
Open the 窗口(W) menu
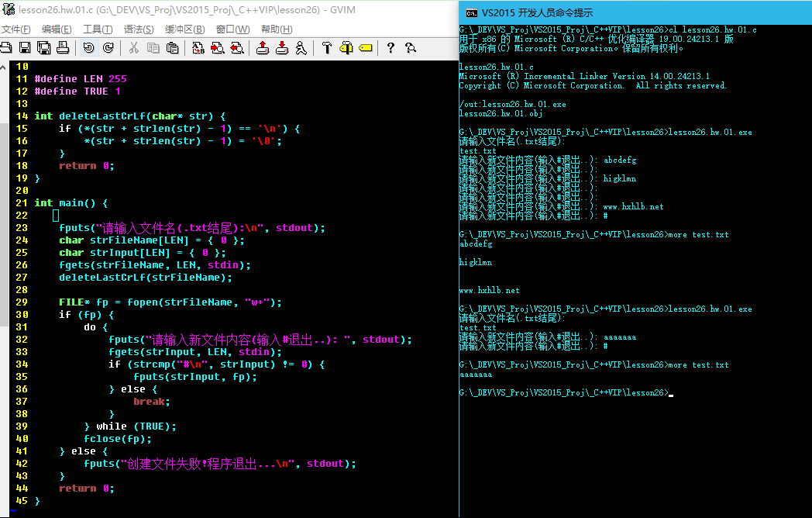click(232, 29)
